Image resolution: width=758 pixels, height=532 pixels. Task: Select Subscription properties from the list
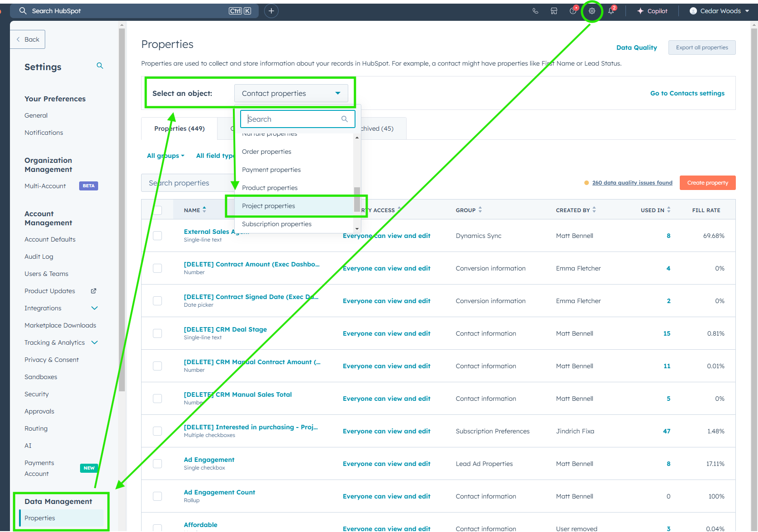tap(294, 224)
